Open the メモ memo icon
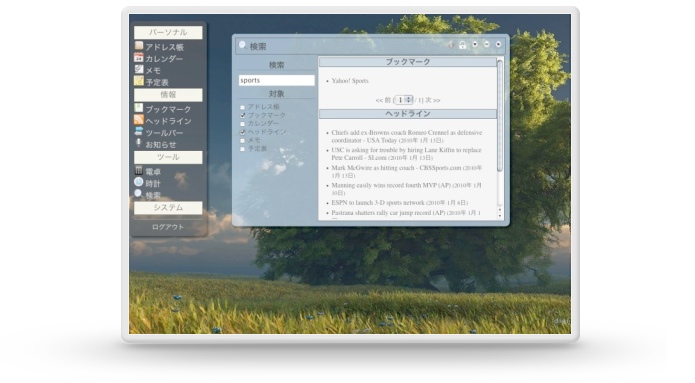The image size is (695, 383). [139, 70]
